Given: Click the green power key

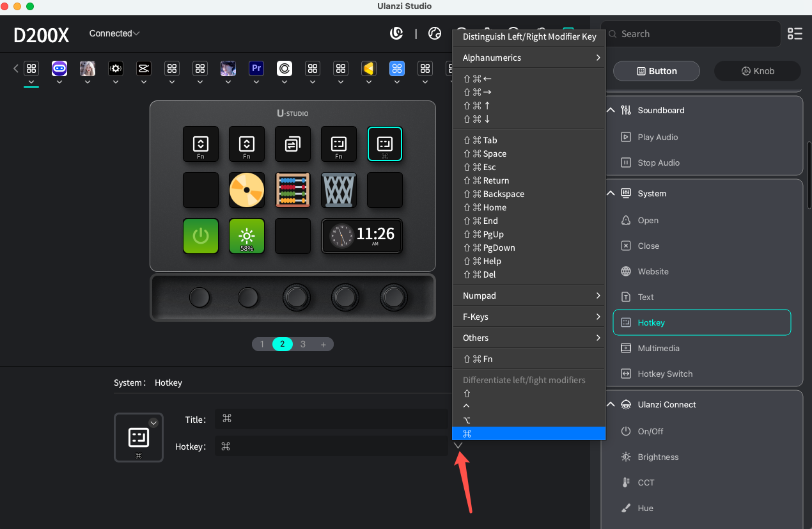Looking at the screenshot, I should [x=201, y=236].
